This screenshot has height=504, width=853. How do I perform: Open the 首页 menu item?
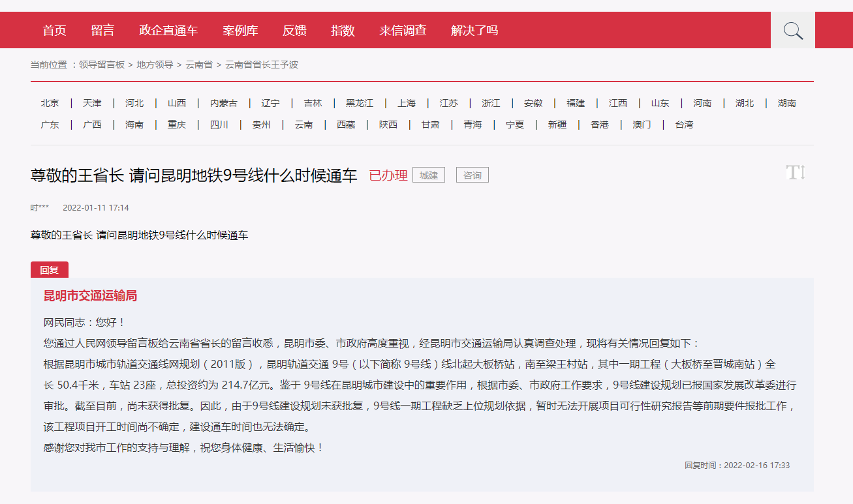[x=55, y=31]
